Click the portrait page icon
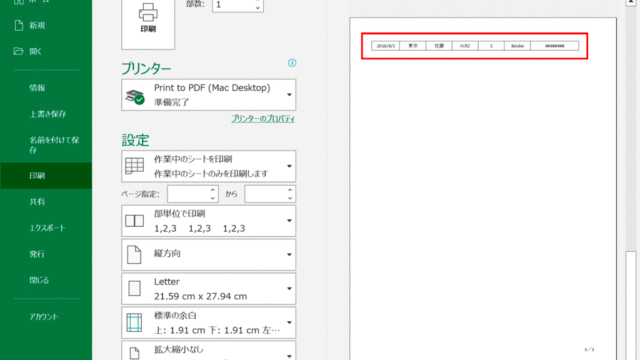 click(134, 255)
